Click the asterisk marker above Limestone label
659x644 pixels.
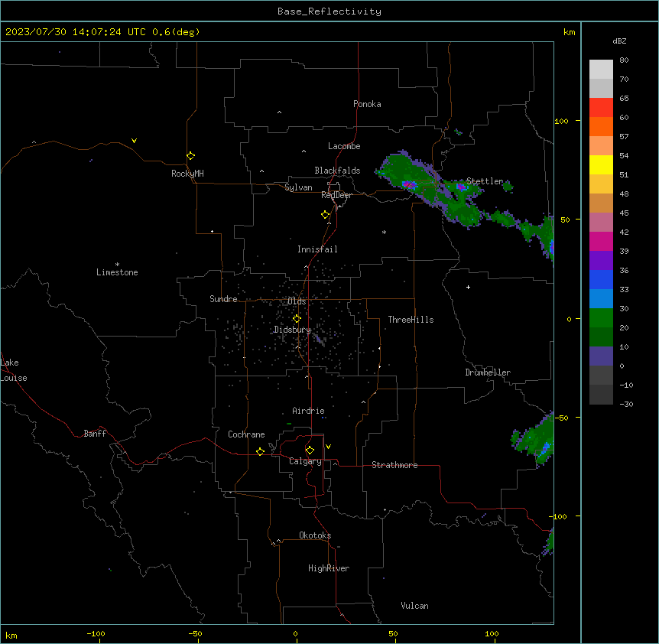117,264
